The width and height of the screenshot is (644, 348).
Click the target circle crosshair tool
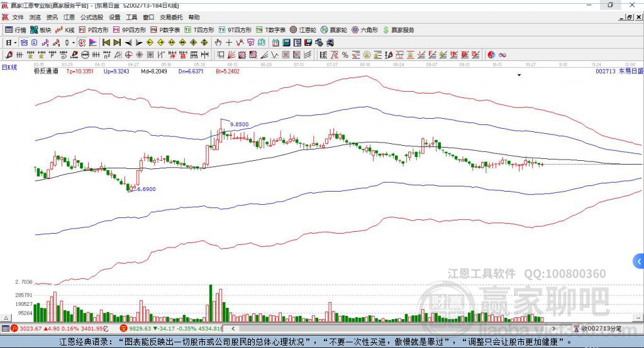click(128, 55)
